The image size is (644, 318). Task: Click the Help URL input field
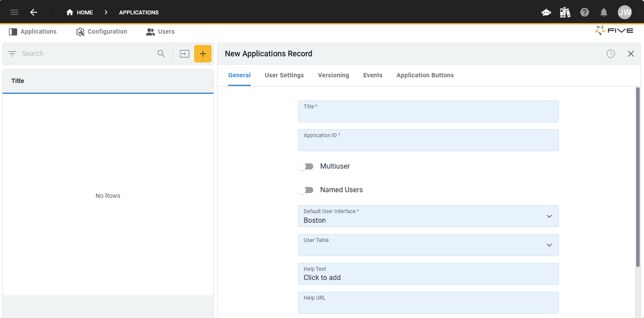click(x=428, y=303)
